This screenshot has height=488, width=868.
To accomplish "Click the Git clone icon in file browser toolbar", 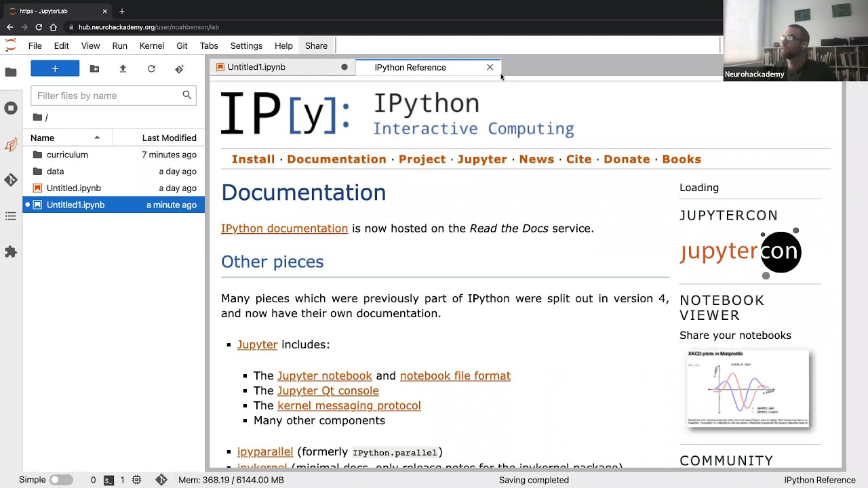I will 180,68.
